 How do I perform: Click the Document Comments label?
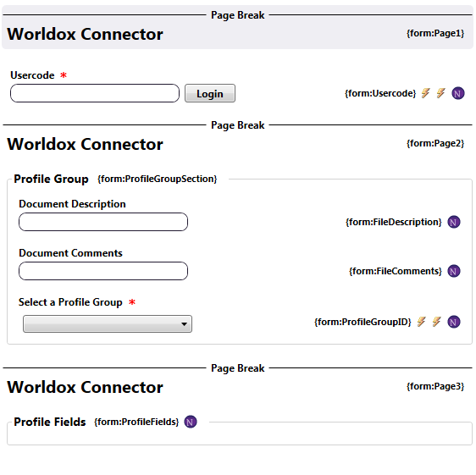click(70, 253)
